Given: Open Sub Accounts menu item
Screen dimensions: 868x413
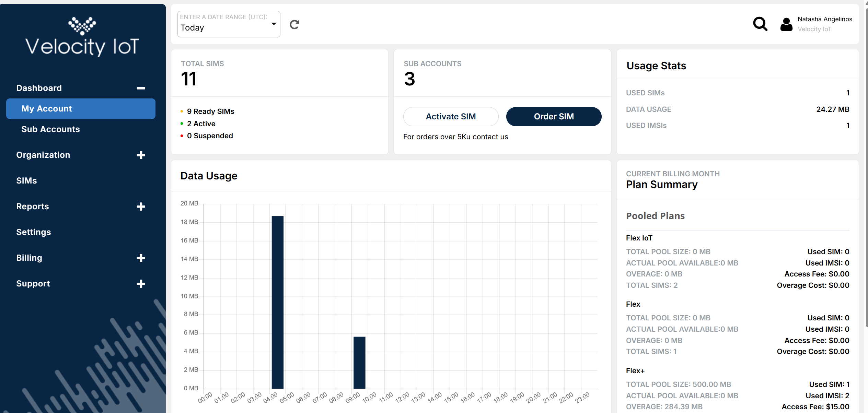Looking at the screenshot, I should pos(50,129).
